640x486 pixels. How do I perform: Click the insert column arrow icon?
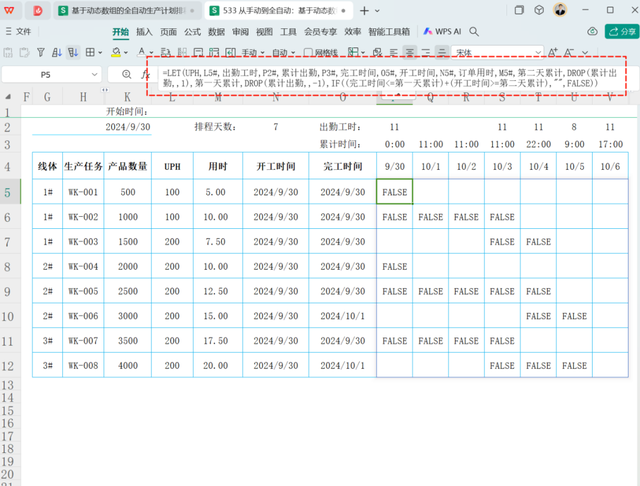point(230,52)
